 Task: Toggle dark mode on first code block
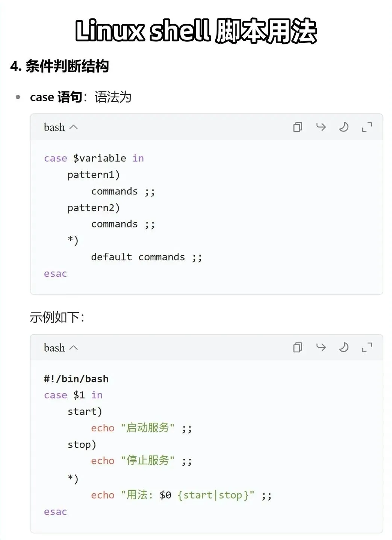click(x=344, y=127)
